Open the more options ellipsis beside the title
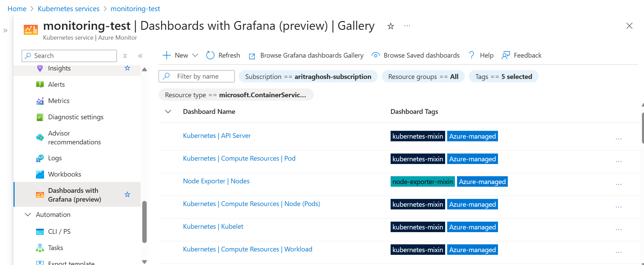The width and height of the screenshot is (644, 265). point(407,26)
